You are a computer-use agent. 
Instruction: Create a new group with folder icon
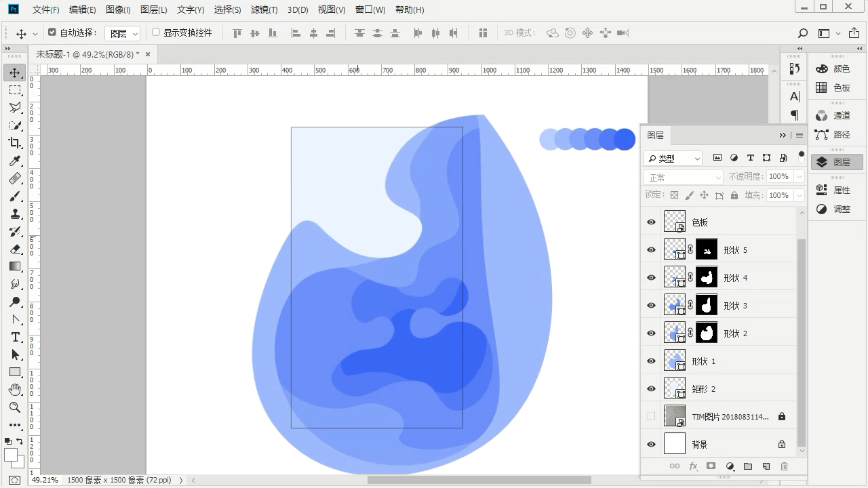(748, 466)
